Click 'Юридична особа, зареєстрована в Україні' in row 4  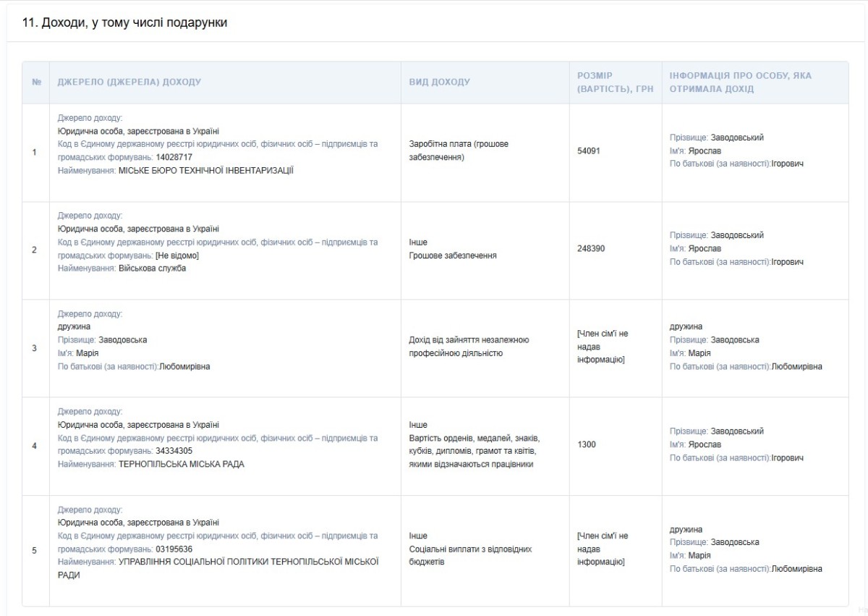[x=138, y=425]
